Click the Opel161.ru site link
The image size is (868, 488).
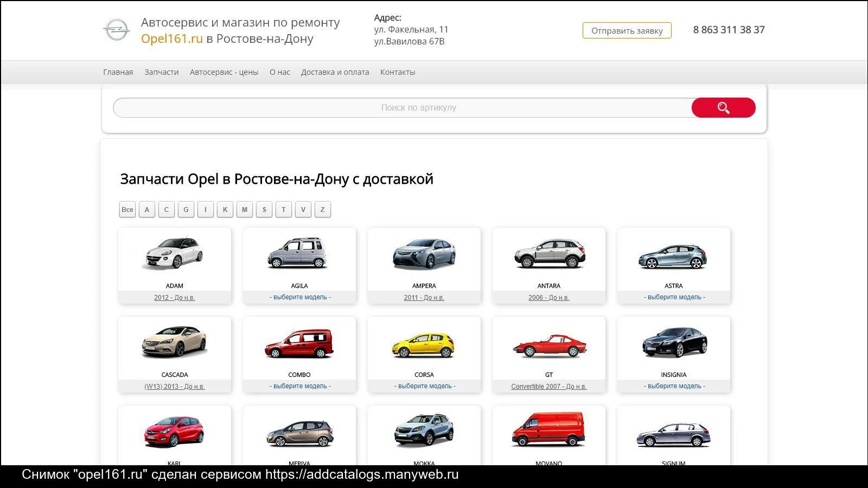point(172,38)
